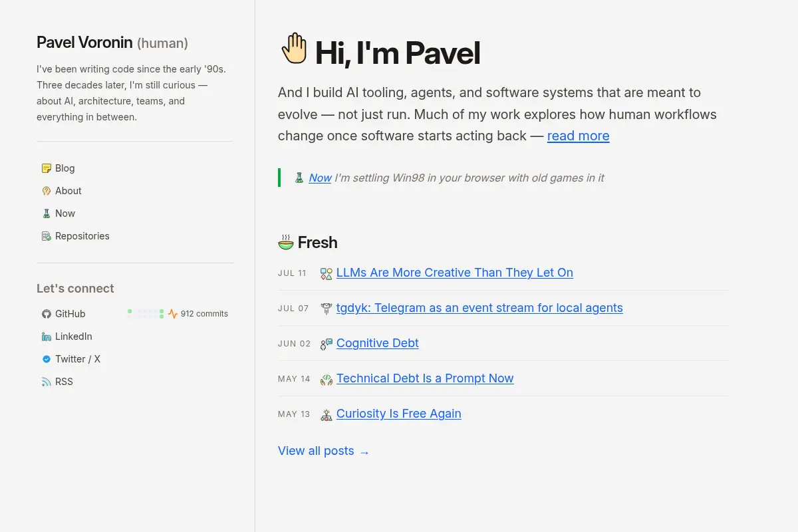Open "LLMs Are More Creative Than They Let On"

pyautogui.click(x=455, y=273)
